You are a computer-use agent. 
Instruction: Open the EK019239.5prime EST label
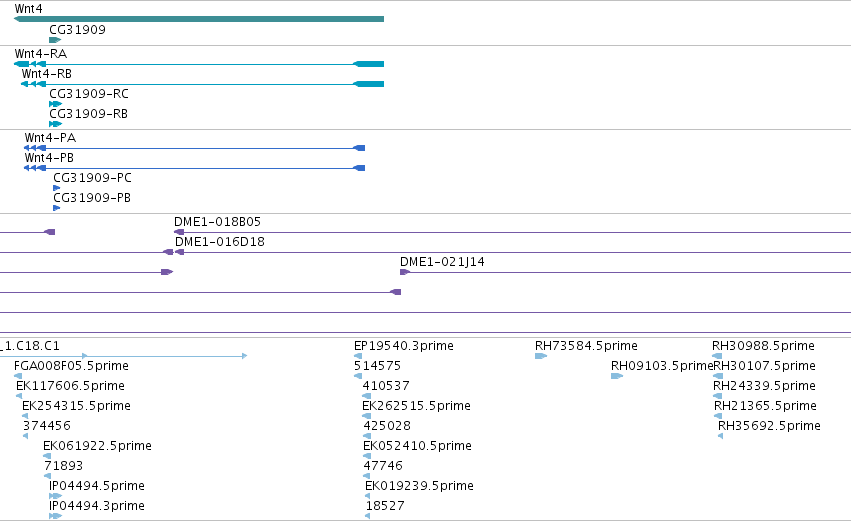420,486
